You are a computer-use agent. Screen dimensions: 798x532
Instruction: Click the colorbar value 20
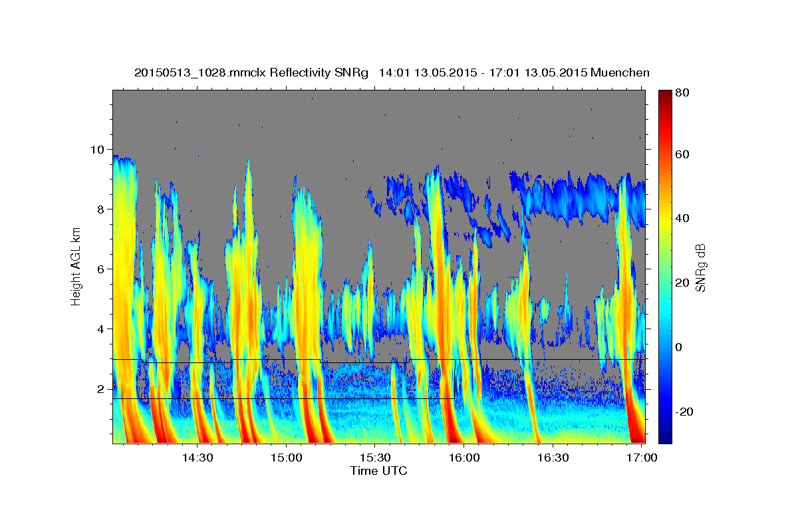click(682, 283)
